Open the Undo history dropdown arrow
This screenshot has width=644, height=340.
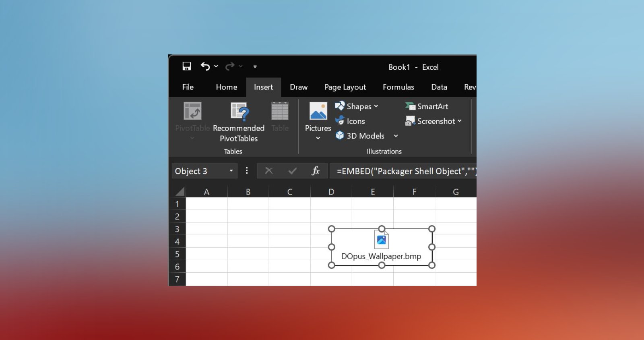coord(216,66)
